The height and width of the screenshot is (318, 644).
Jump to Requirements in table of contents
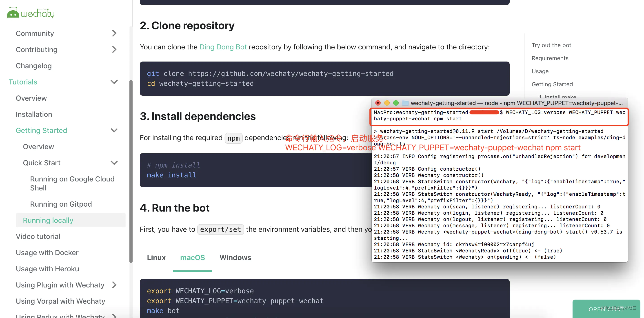click(550, 58)
